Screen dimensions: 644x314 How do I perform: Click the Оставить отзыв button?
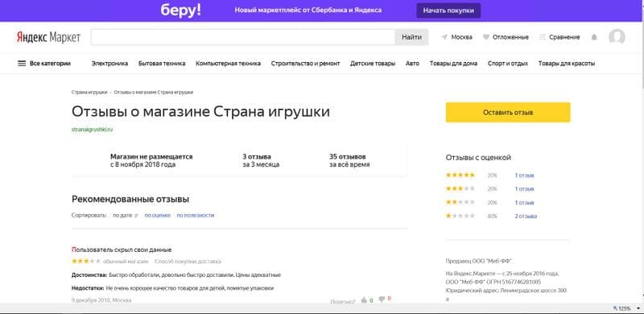pyautogui.click(x=508, y=112)
